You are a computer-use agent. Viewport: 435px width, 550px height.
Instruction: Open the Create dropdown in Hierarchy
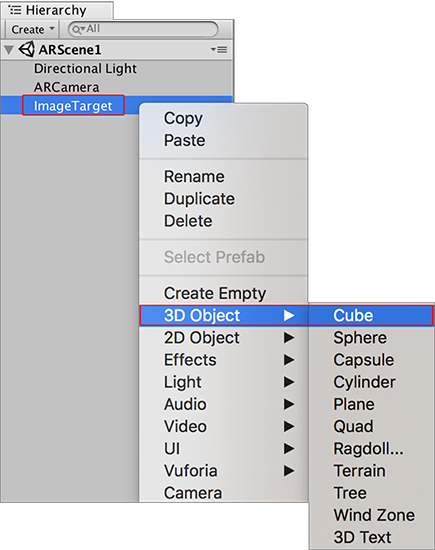[x=32, y=29]
